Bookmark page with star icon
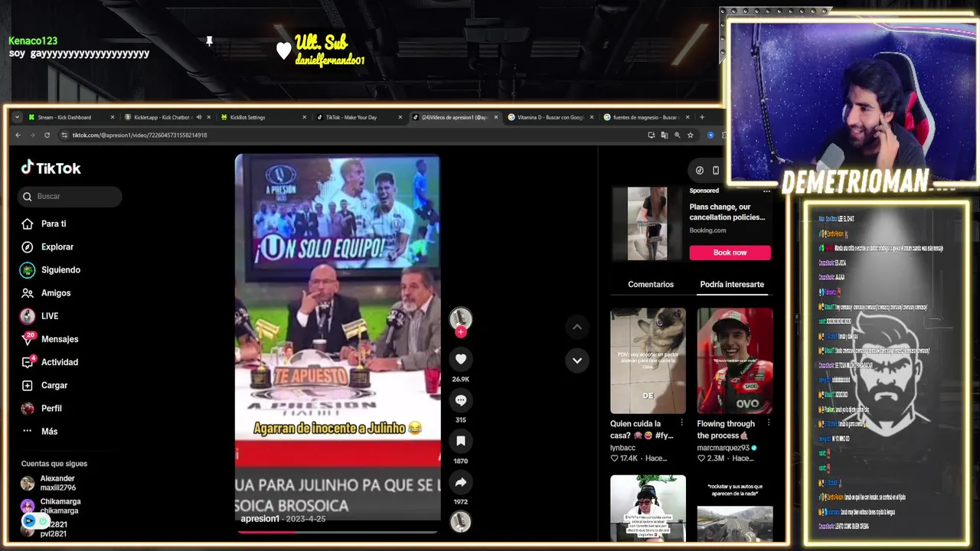The width and height of the screenshot is (980, 551). 690,135
